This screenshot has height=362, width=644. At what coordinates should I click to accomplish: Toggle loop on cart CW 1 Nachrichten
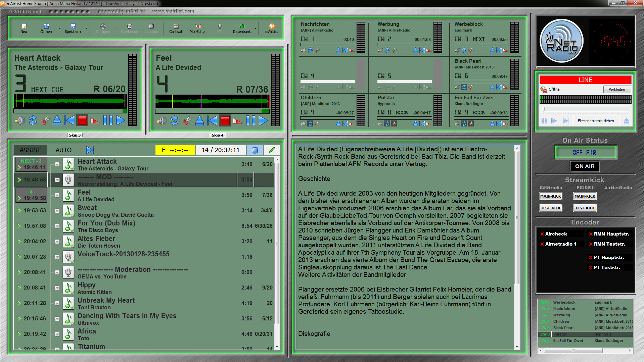[x=310, y=50]
